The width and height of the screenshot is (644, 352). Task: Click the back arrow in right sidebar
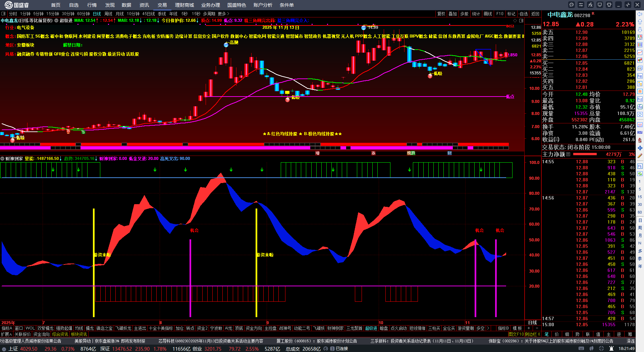[640, 14]
